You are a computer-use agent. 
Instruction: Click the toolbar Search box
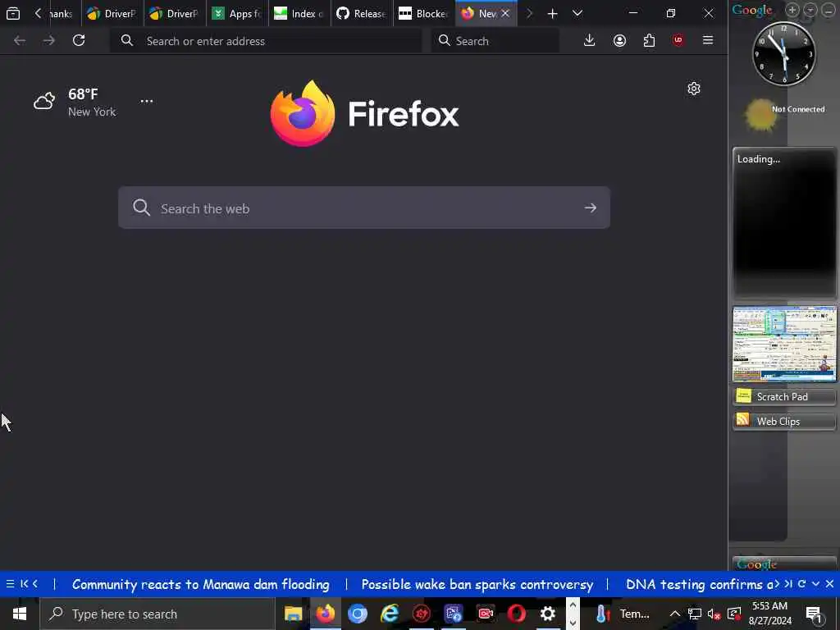tap(495, 41)
